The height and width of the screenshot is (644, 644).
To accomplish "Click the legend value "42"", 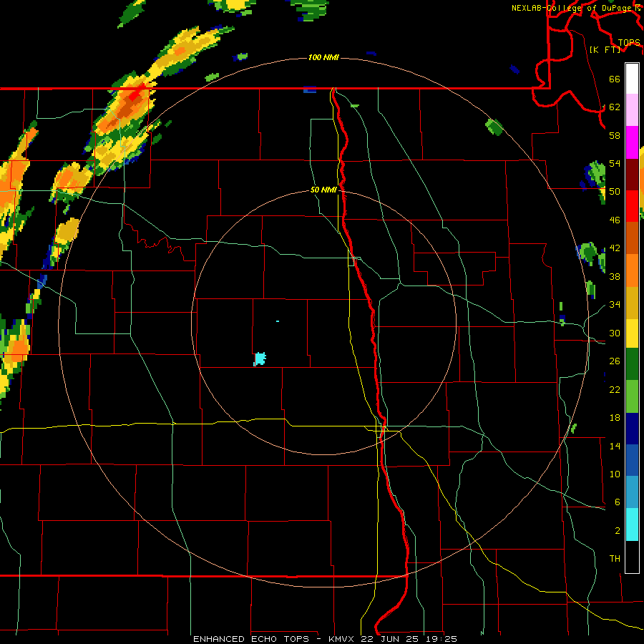I will (615, 248).
